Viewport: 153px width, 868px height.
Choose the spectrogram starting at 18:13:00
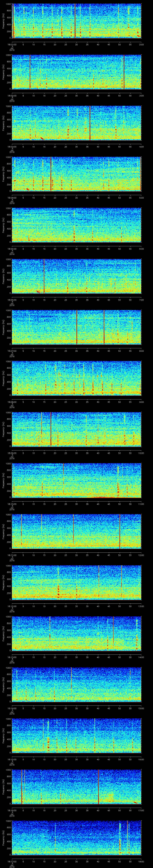77,633
